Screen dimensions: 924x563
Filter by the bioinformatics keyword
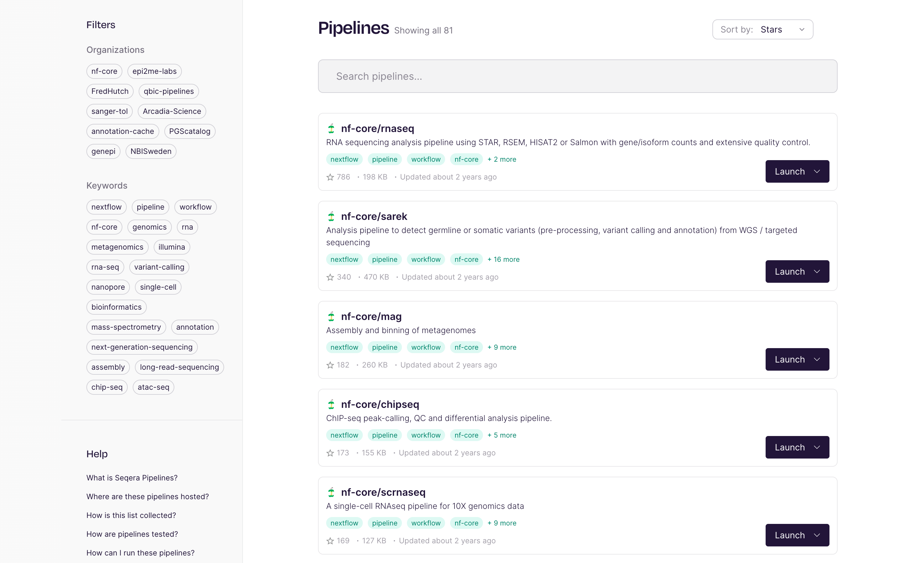117,307
